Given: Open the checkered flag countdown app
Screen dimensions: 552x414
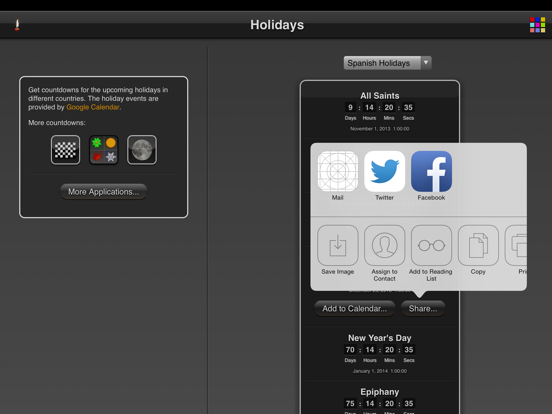Looking at the screenshot, I should (x=65, y=150).
